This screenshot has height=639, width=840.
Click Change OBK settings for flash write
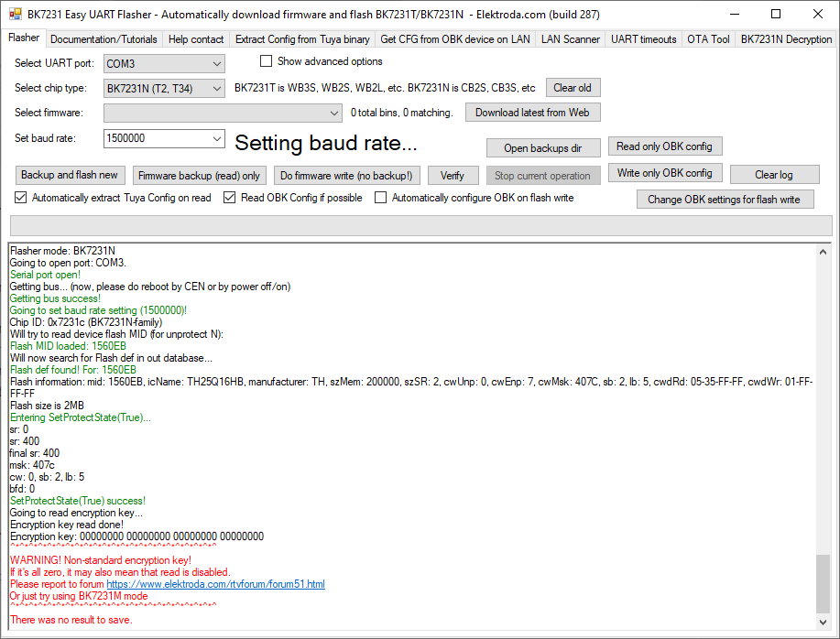725,199
